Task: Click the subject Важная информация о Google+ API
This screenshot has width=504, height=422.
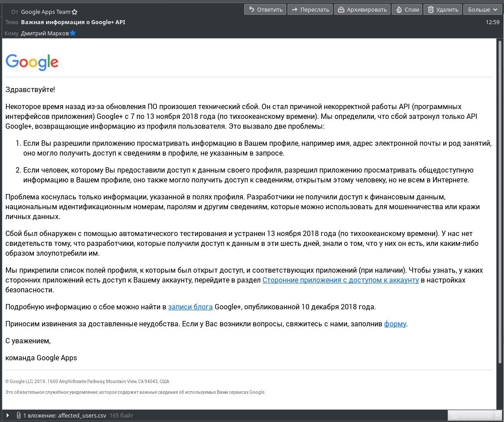Action: [x=73, y=22]
